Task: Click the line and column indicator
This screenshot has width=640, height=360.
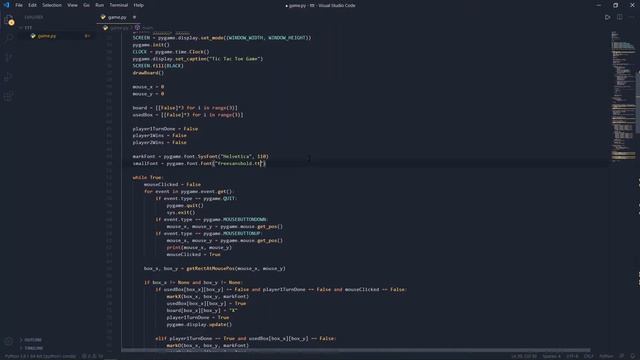Action: click(524, 356)
